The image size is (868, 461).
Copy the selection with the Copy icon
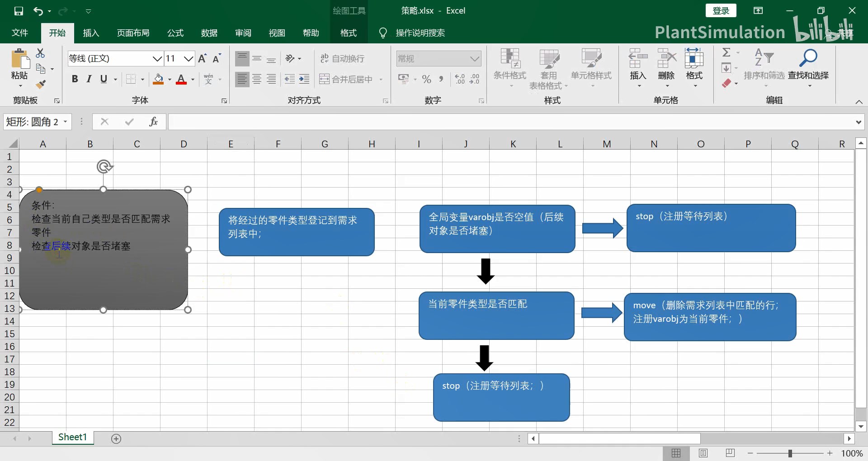[x=41, y=69]
